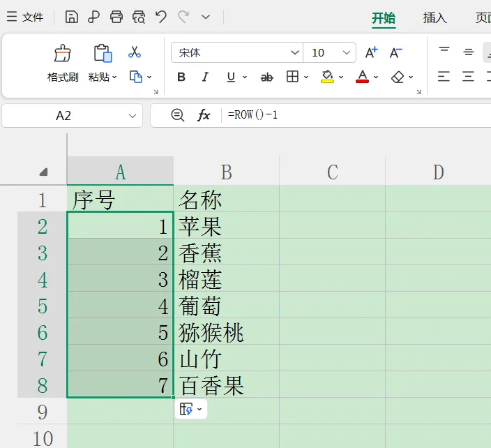Select column B header
Viewport: 491px width, 448px height.
click(x=227, y=172)
